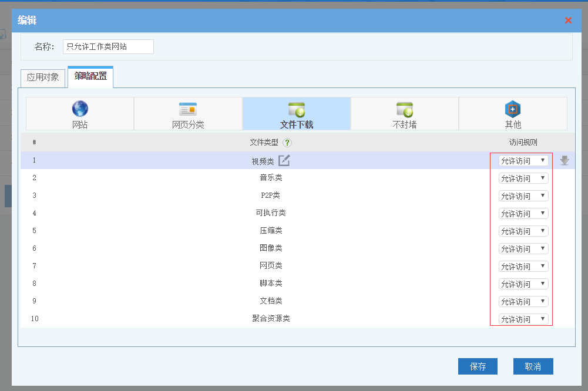588x391 pixels.
Task: Select the 文件下载 download icon
Action: (296, 109)
